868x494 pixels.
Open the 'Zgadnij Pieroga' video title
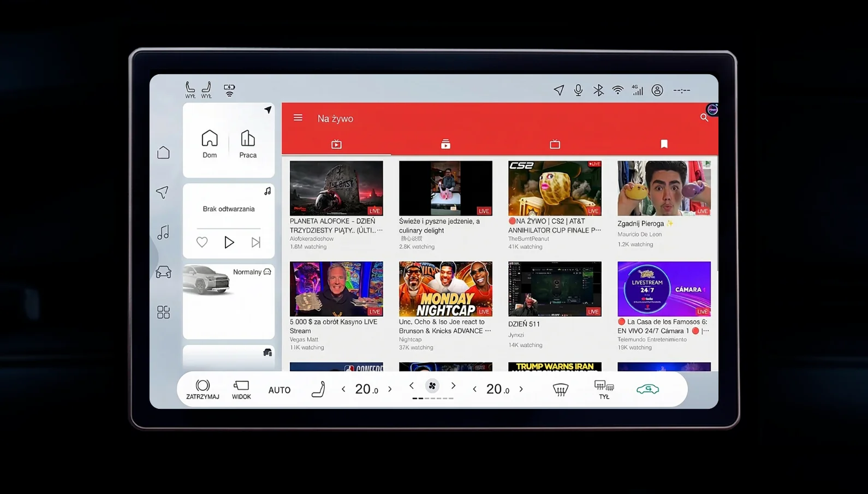pos(645,224)
